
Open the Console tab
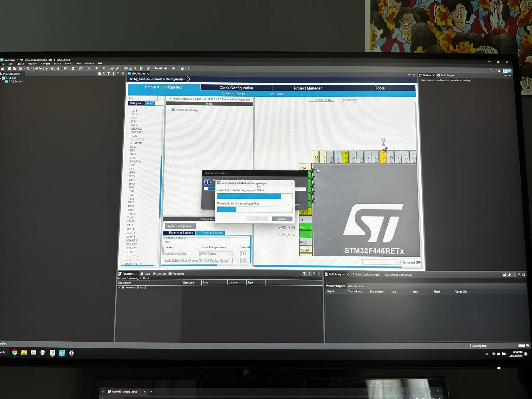click(x=159, y=274)
